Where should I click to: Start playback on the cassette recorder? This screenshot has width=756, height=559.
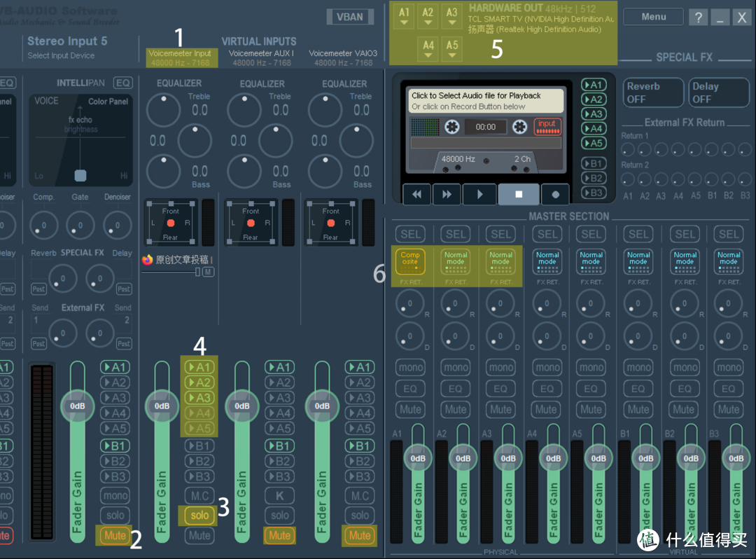tap(479, 194)
